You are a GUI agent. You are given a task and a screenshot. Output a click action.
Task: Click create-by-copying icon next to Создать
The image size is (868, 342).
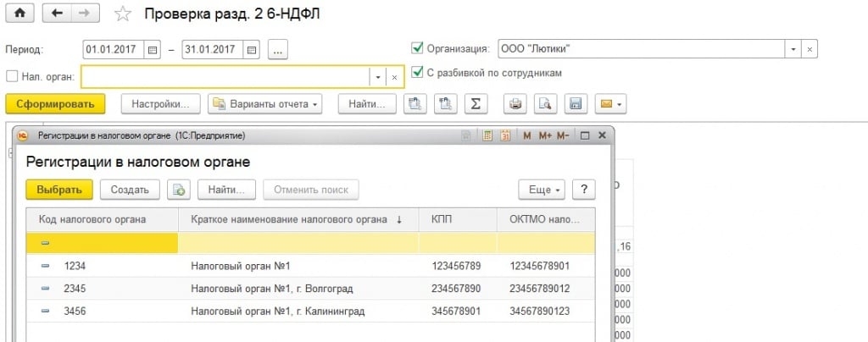coord(179,190)
